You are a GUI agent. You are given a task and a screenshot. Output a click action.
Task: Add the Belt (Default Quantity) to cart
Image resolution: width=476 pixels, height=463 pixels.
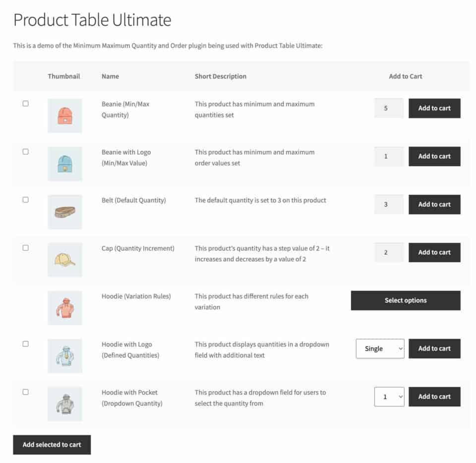[x=434, y=204]
